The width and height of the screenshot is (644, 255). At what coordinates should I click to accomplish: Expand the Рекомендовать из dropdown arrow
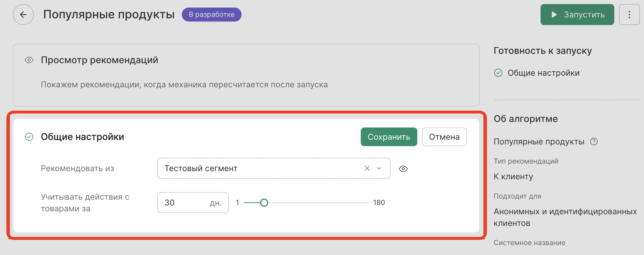pyautogui.click(x=379, y=168)
